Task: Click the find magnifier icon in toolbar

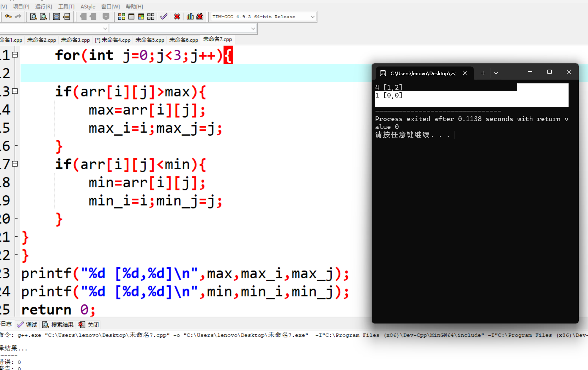Action: click(x=34, y=17)
